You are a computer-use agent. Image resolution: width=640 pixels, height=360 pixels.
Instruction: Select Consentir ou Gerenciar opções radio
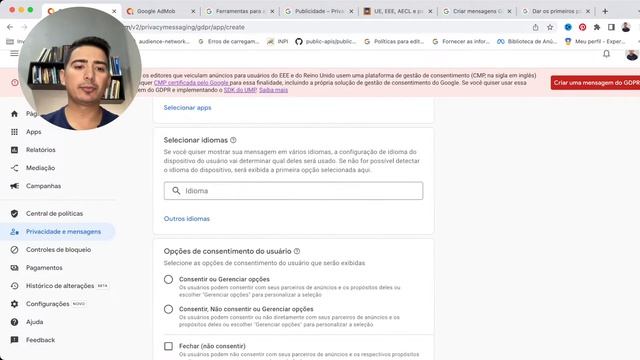point(168,279)
